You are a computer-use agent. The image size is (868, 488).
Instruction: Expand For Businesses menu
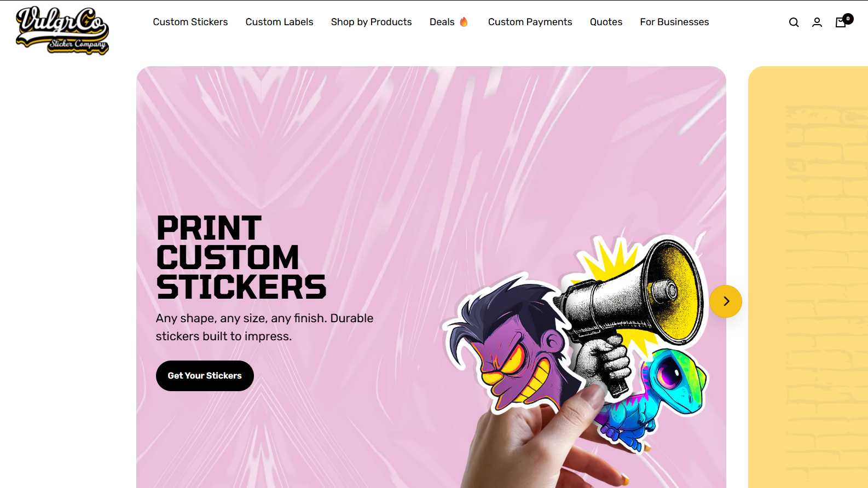(x=674, y=22)
